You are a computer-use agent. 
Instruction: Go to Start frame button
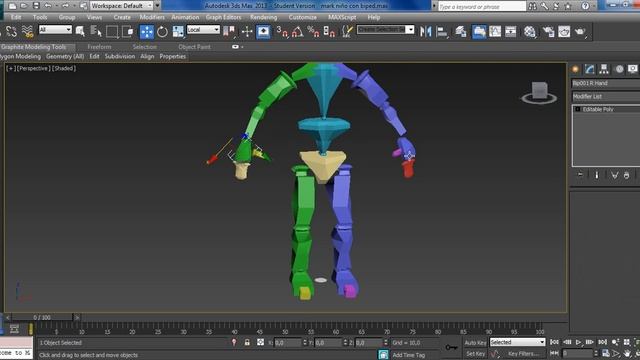554,342
